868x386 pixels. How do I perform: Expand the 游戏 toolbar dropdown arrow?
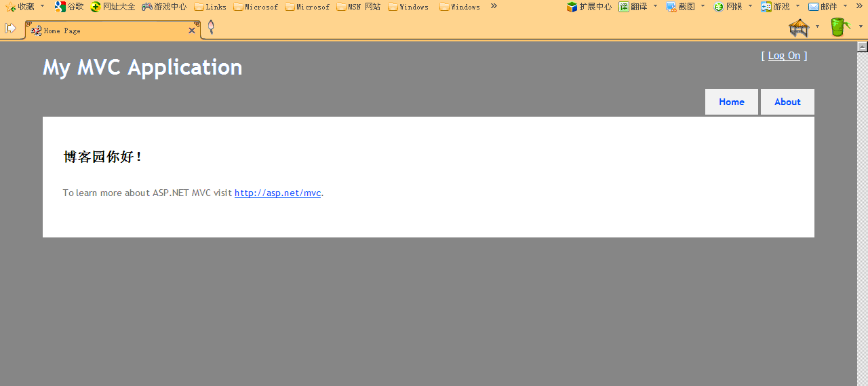click(x=797, y=6)
